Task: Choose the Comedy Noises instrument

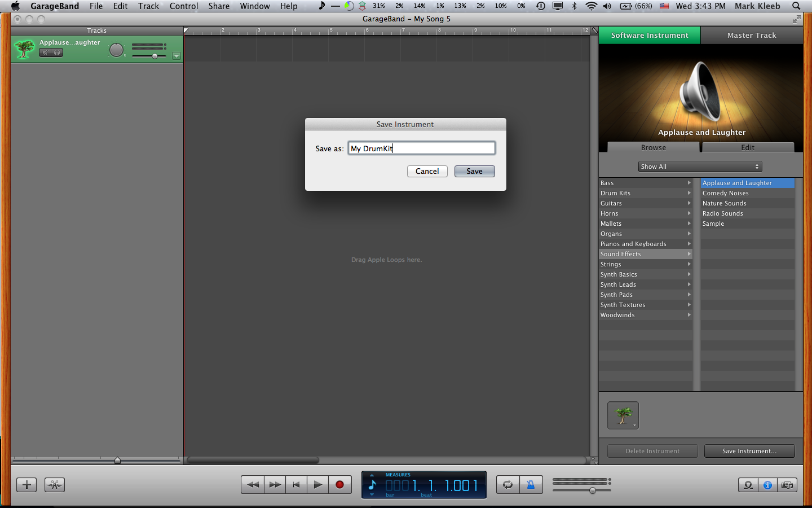Action: coord(748,193)
